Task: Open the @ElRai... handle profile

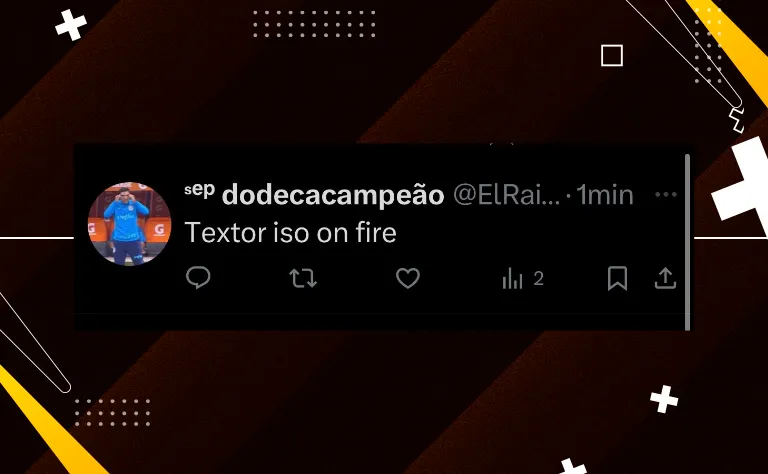Action: tap(506, 195)
